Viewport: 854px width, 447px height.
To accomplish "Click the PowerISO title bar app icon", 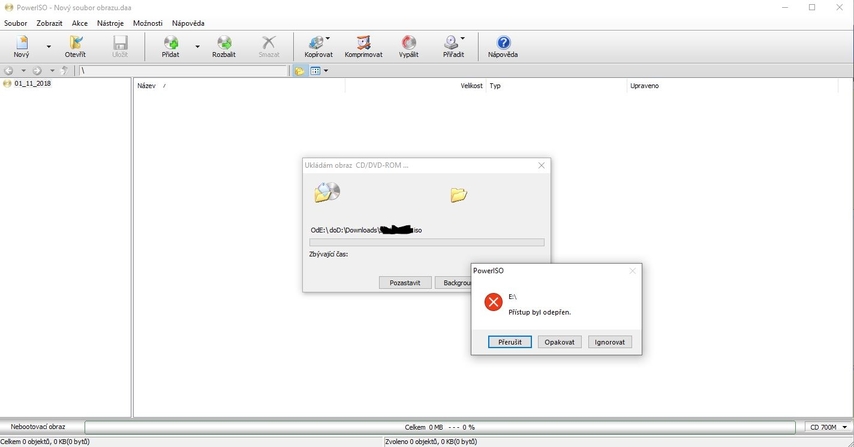I will [9, 8].
